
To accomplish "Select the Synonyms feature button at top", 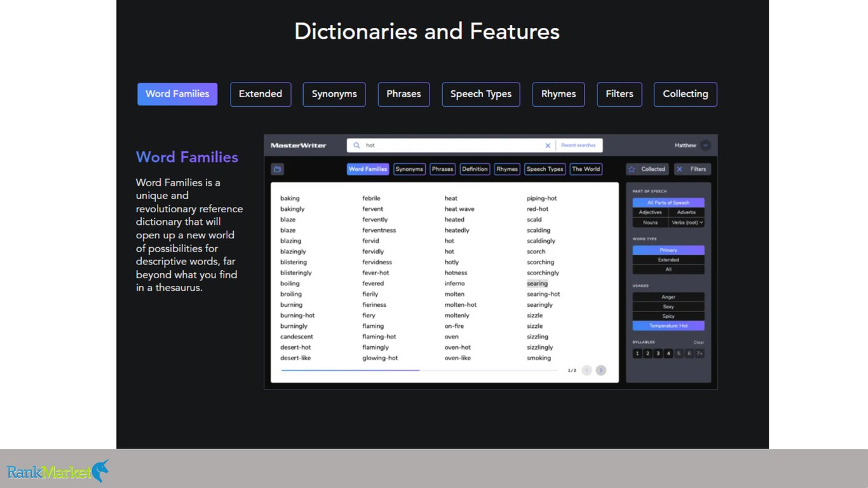I will click(x=334, y=94).
